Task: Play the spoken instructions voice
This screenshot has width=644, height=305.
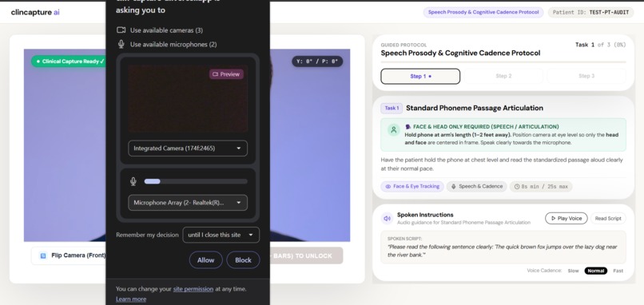Action: (566, 219)
